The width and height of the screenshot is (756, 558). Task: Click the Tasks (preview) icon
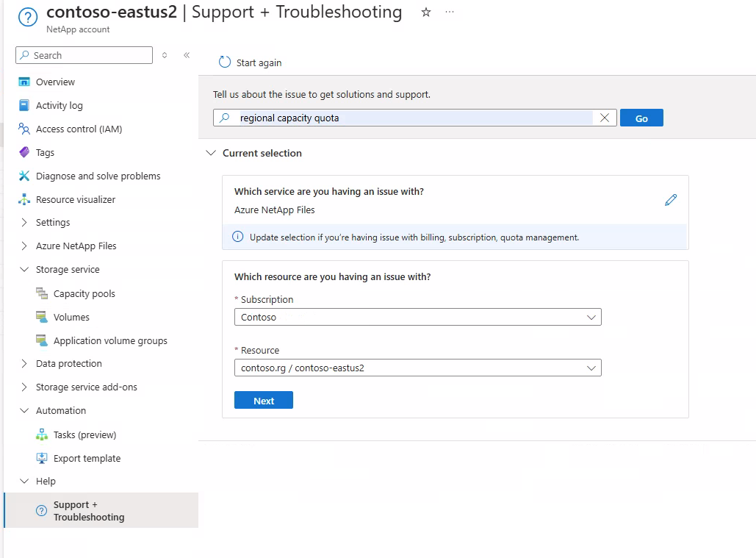click(42, 434)
